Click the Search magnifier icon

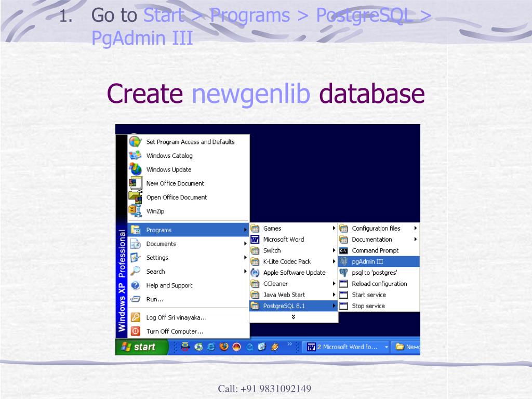[136, 271]
